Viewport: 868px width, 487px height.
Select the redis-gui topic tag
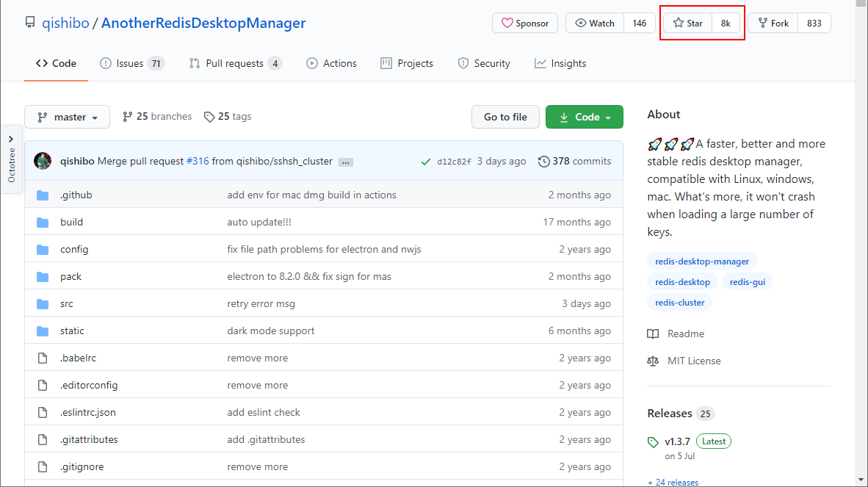(748, 281)
